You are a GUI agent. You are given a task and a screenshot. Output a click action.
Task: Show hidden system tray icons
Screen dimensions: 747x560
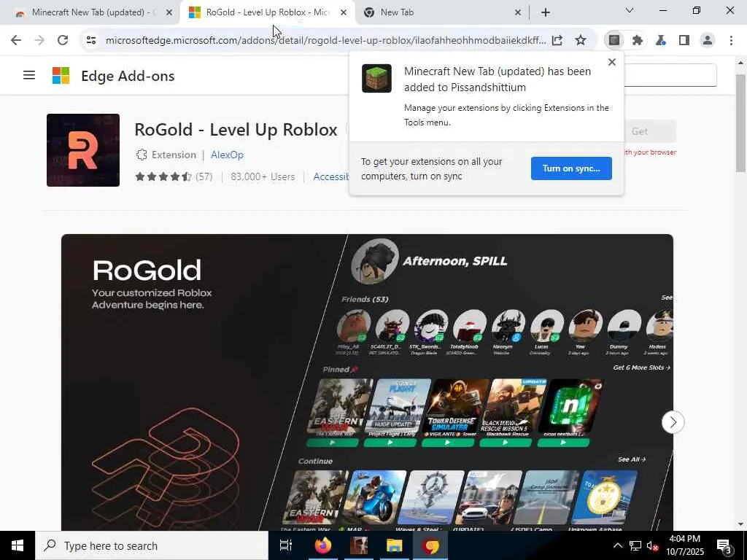(x=617, y=545)
